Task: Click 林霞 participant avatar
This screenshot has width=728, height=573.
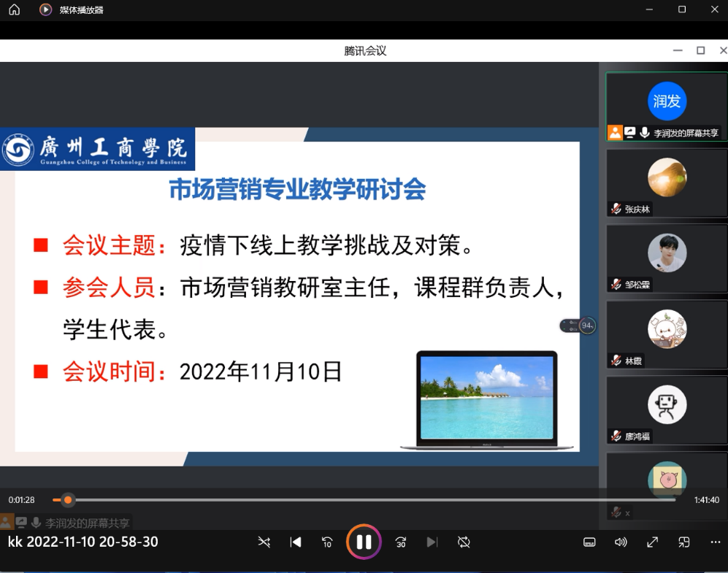Action: pyautogui.click(x=667, y=328)
